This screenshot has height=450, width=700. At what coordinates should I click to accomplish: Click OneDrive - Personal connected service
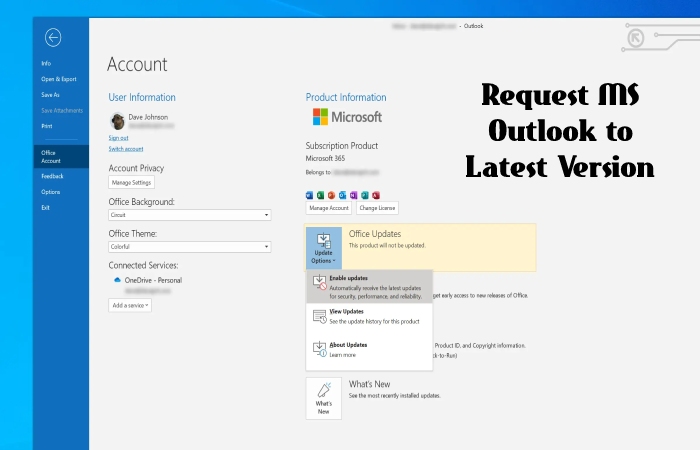point(153,280)
